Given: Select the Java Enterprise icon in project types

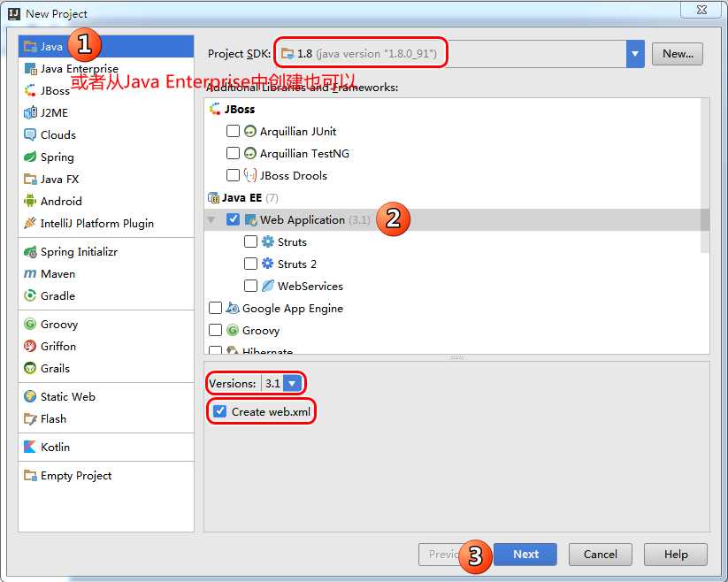Looking at the screenshot, I should pyautogui.click(x=30, y=69).
